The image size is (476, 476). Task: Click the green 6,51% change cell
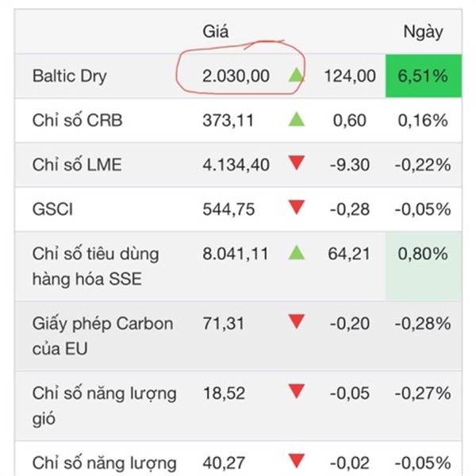click(424, 76)
